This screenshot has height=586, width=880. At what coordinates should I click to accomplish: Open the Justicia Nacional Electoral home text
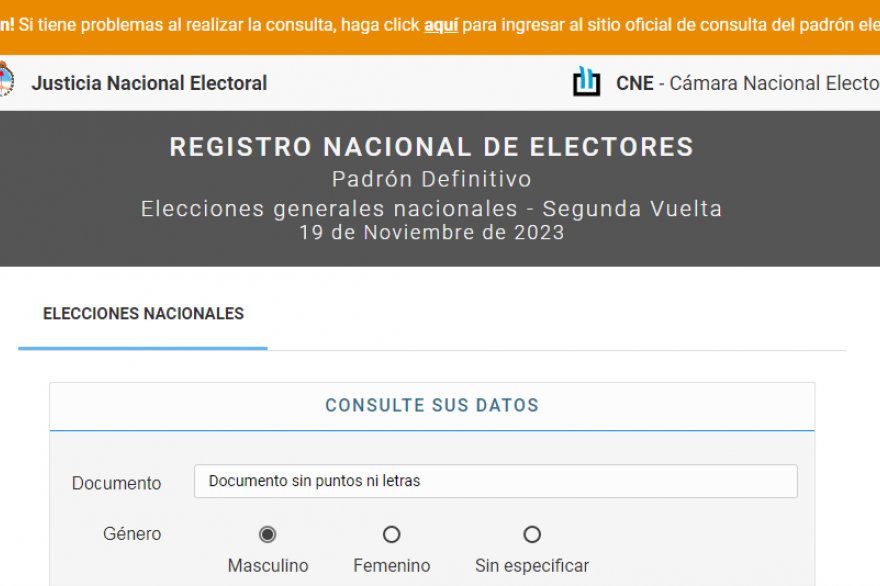149,83
